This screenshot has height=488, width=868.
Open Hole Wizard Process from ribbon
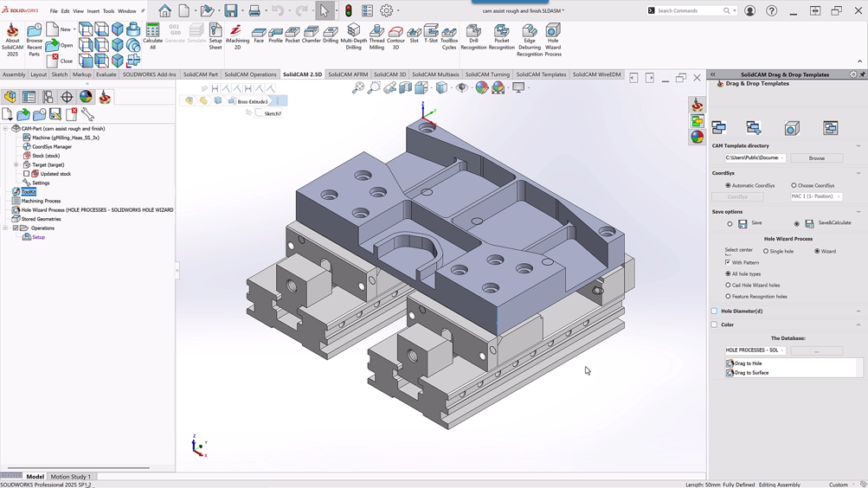[x=553, y=40]
